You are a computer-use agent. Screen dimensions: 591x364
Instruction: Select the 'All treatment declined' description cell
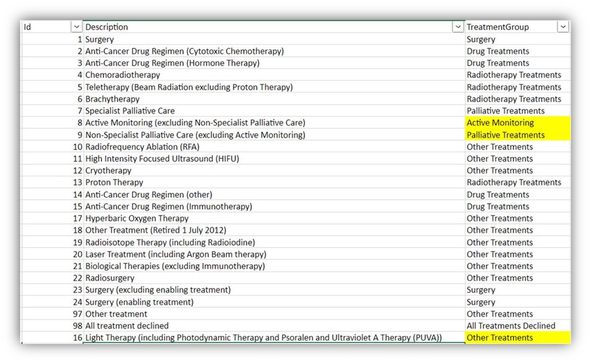(x=274, y=325)
